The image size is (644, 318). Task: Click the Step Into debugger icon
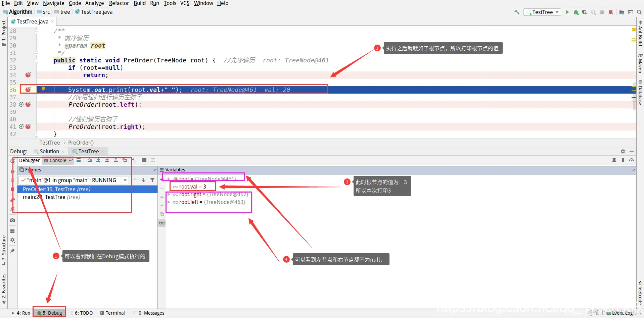(98, 160)
